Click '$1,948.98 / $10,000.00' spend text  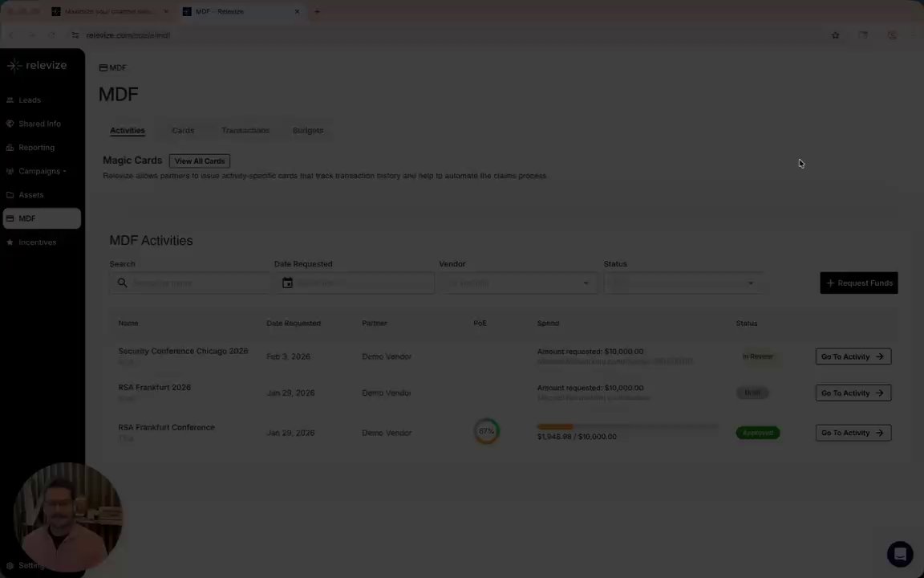(577, 437)
